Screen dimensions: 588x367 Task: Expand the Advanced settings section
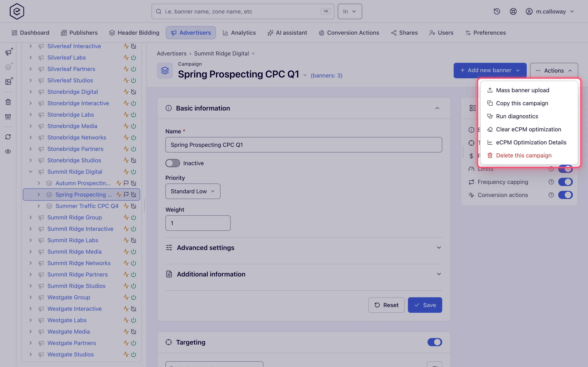(303, 248)
